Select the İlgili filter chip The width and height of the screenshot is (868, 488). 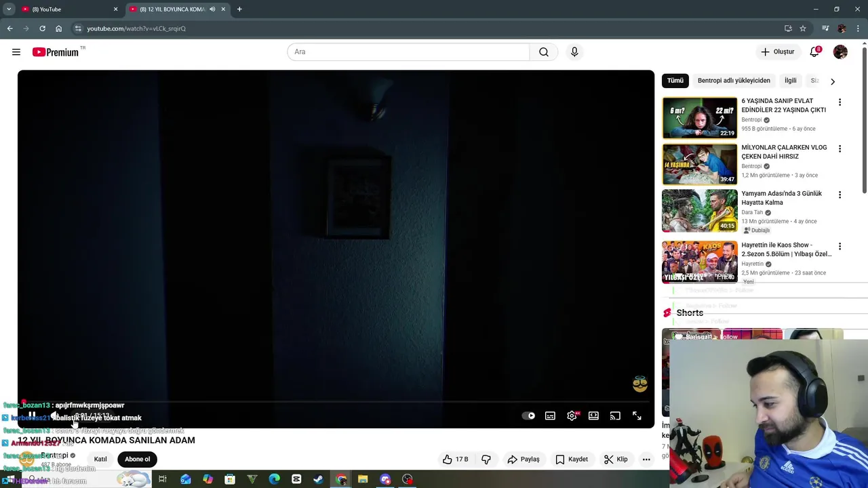(791, 81)
